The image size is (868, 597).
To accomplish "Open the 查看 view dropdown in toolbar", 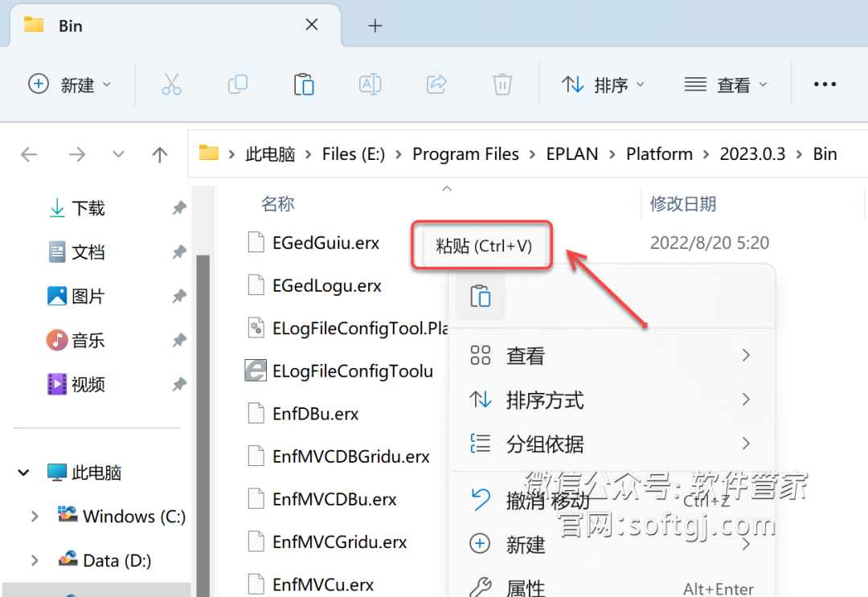I will (x=726, y=84).
